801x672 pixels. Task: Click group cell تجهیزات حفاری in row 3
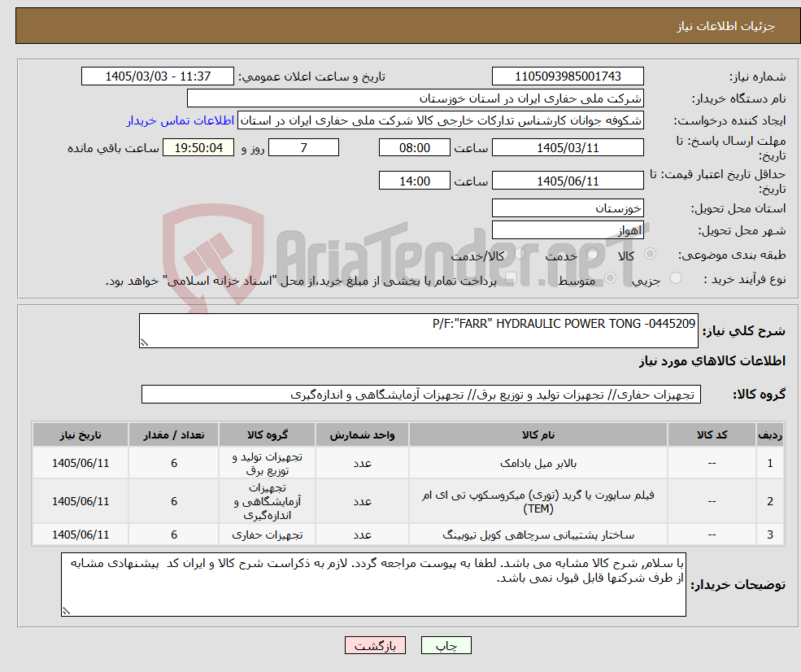[x=267, y=535]
